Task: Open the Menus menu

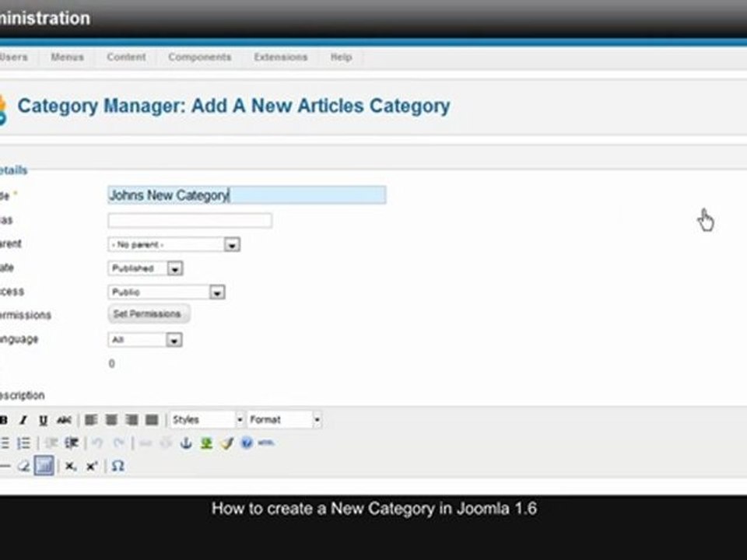Action: [67, 57]
